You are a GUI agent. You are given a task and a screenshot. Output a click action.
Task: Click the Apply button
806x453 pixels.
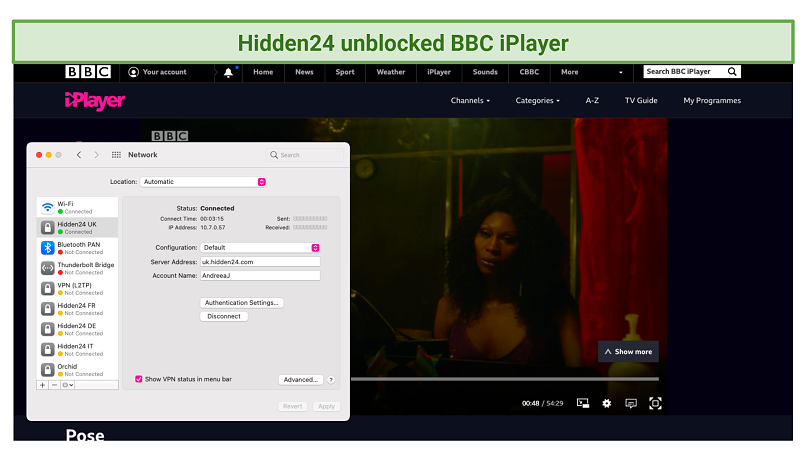click(326, 406)
